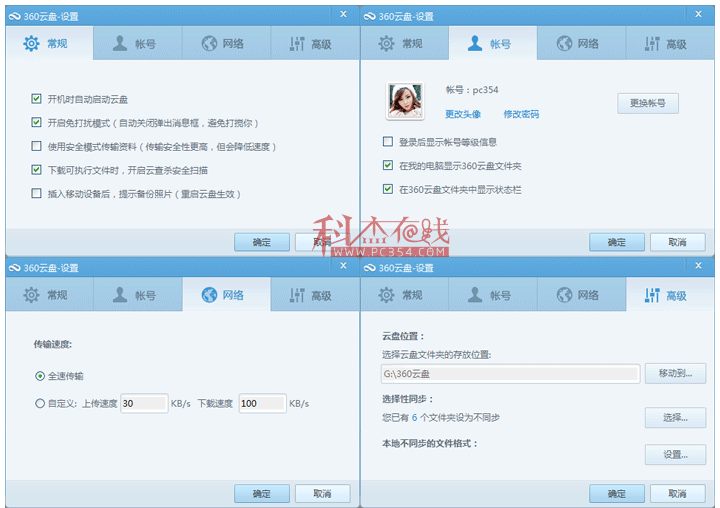Click 确定 in top-left window
Image resolution: width=720 pixels, height=508 pixels.
click(x=262, y=242)
